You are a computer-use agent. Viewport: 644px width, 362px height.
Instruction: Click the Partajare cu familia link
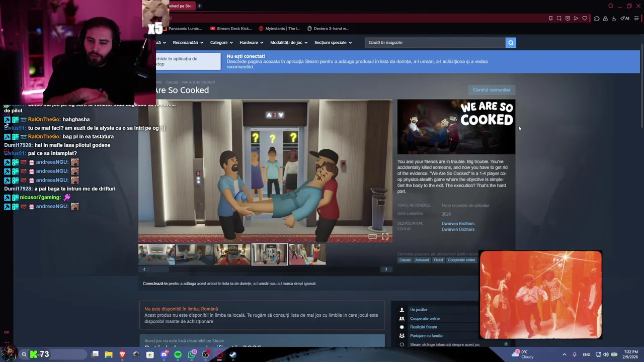pyautogui.click(x=426, y=336)
